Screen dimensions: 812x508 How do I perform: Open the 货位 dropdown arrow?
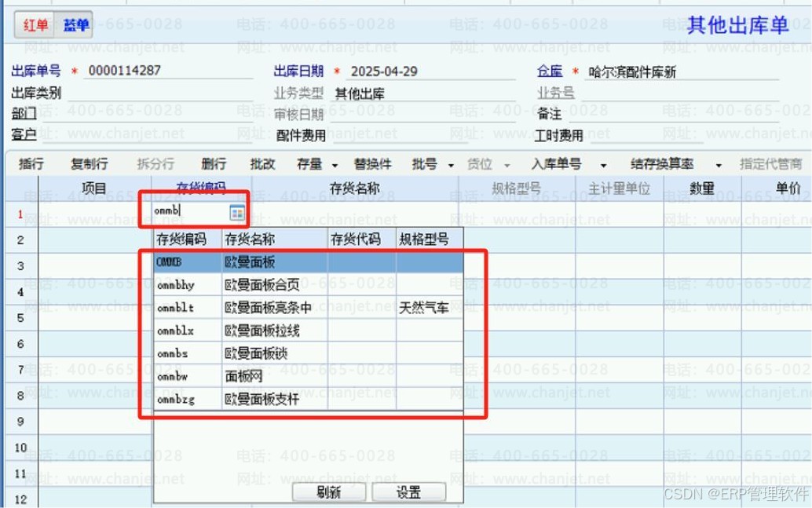click(507, 166)
